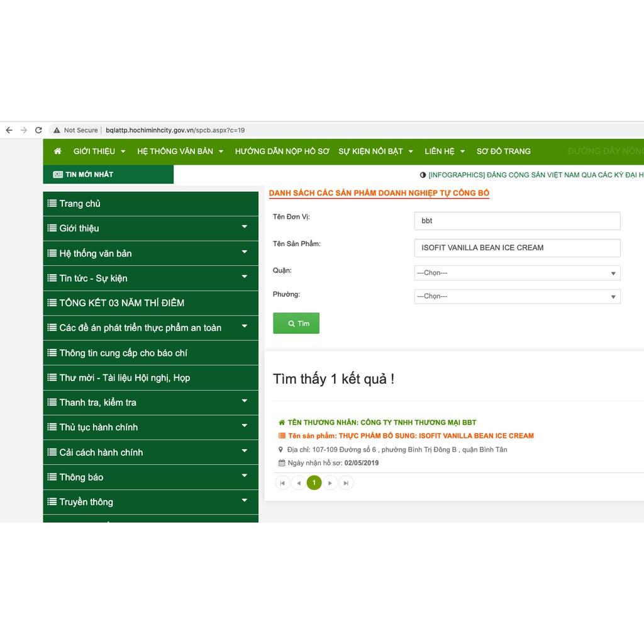Open the Quận dropdown
The image size is (644, 644).
point(517,273)
